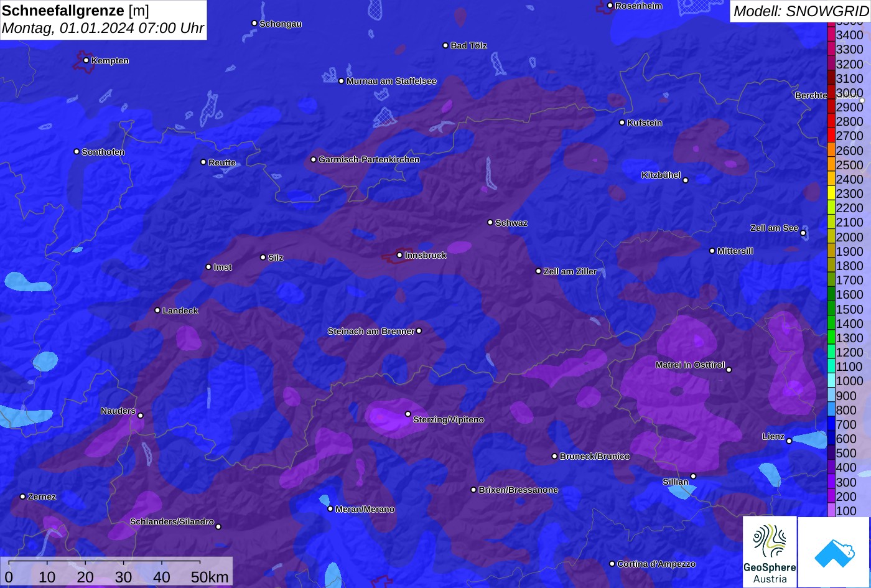Image resolution: width=871 pixels, height=588 pixels.
Task: Select the 1000 cyan legend swatch
Action: coord(831,381)
